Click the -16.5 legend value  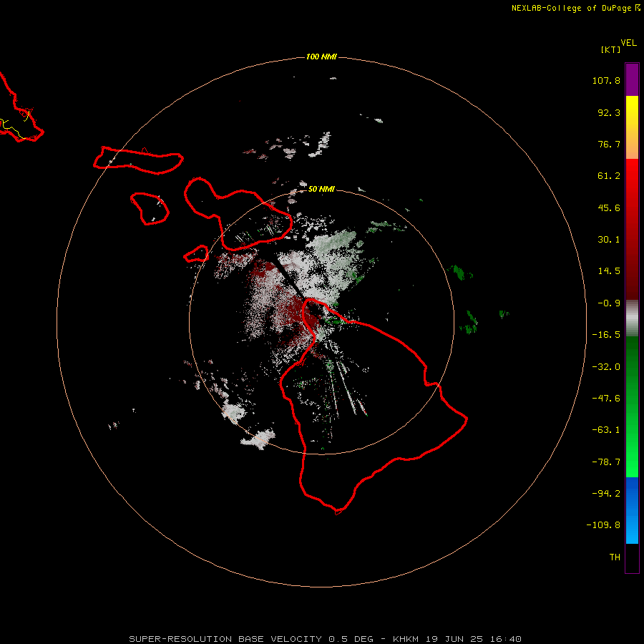pos(606,335)
